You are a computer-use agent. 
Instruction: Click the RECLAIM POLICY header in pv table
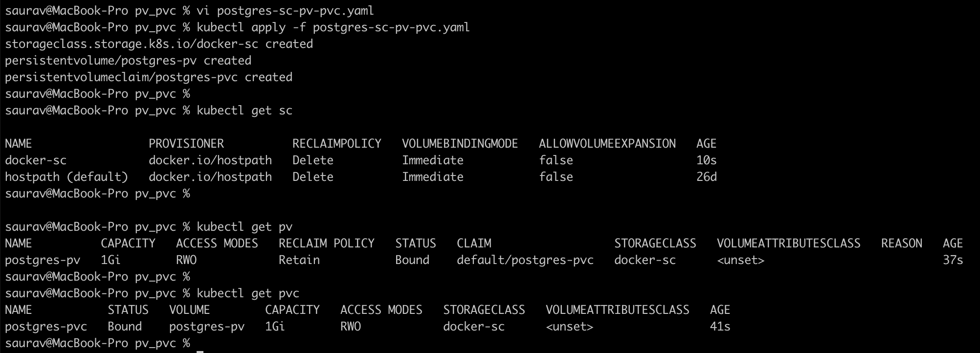tap(326, 243)
